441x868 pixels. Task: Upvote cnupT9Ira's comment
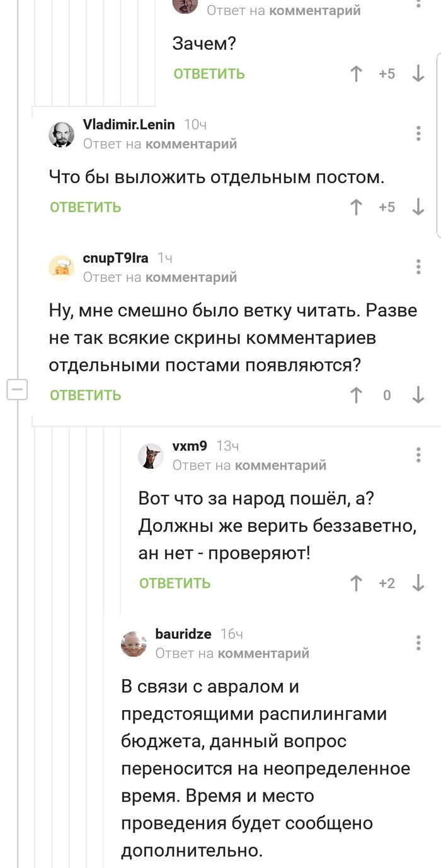[356, 395]
